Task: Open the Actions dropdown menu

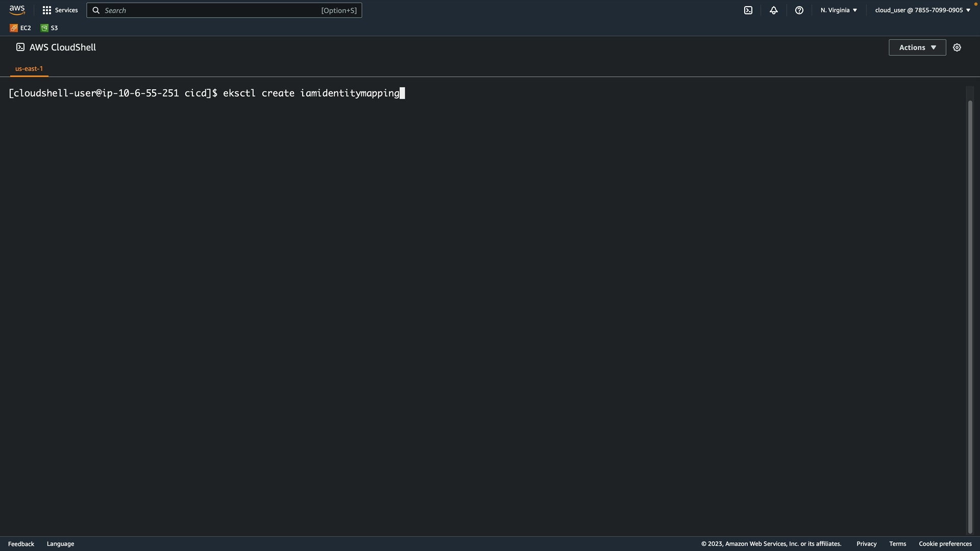Action: [917, 47]
